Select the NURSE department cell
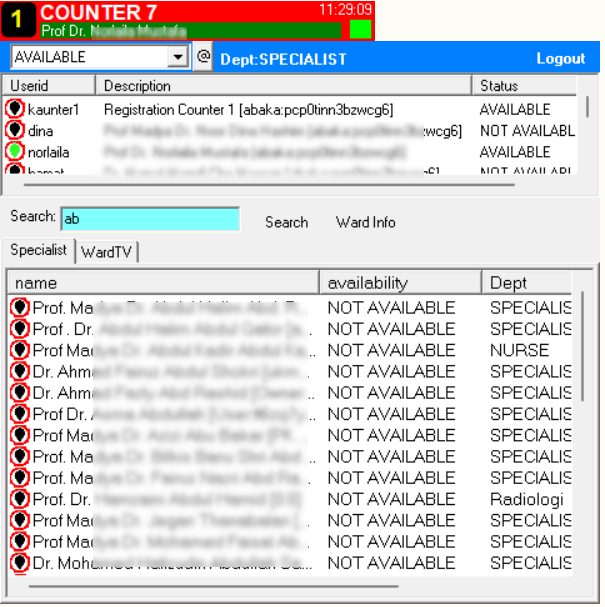 tap(519, 350)
